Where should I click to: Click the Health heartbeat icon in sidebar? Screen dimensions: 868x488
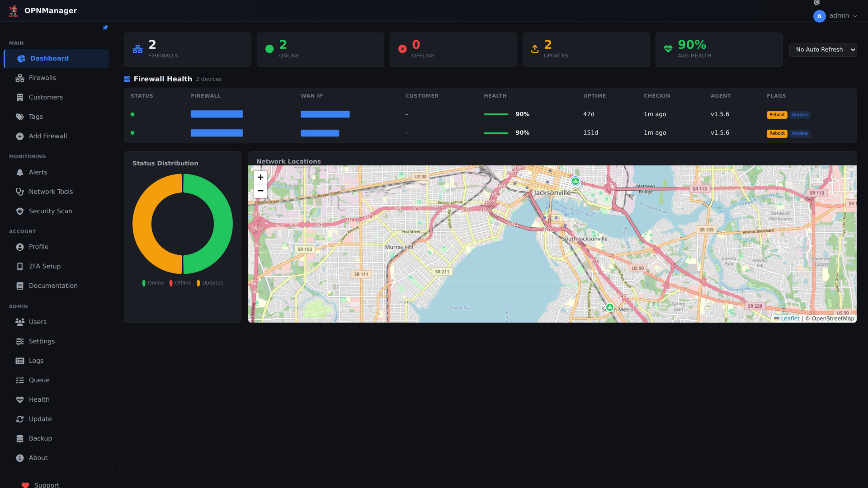coord(20,400)
